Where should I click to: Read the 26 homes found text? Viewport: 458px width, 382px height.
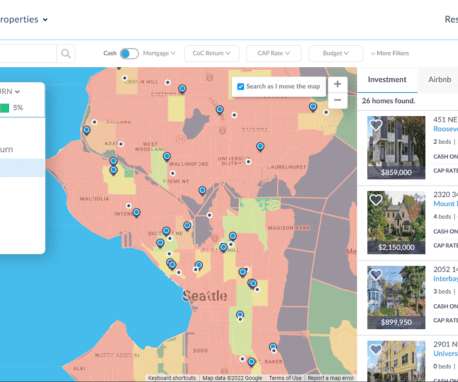tap(388, 101)
